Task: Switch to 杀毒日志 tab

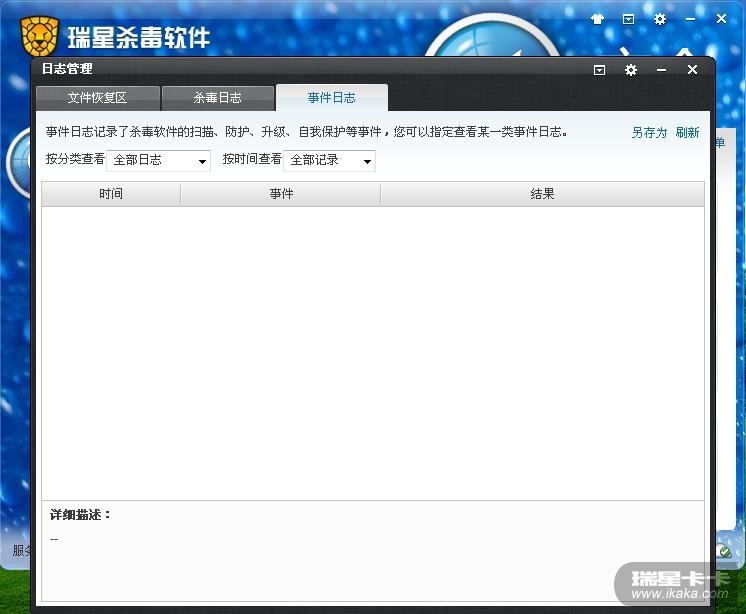Action: (x=218, y=98)
